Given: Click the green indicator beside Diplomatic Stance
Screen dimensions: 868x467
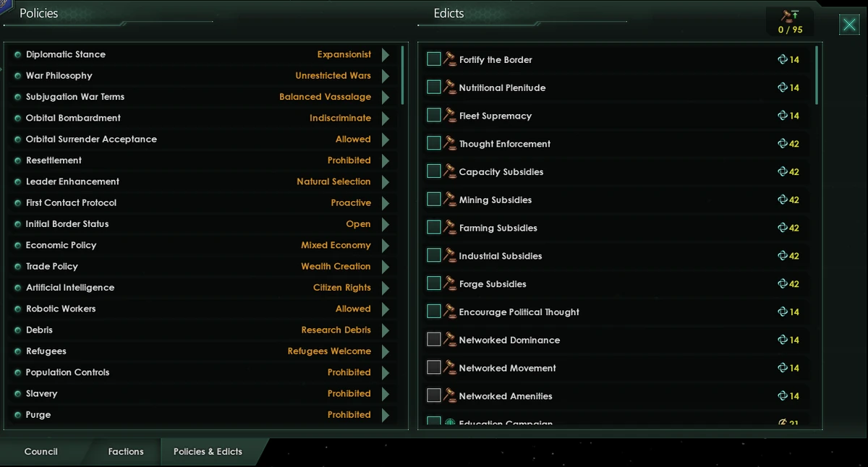Looking at the screenshot, I should [17, 54].
